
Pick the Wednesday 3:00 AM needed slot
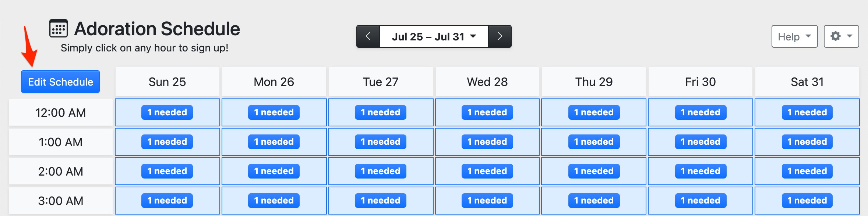[x=487, y=201]
